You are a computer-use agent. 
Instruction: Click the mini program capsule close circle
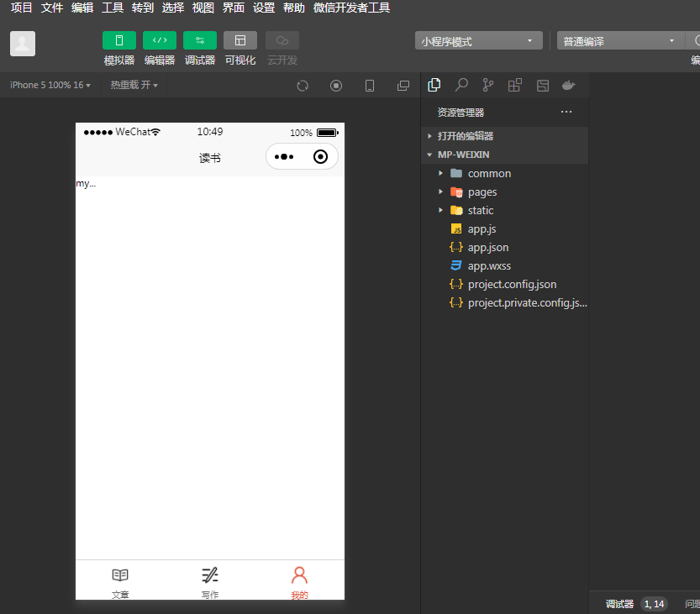[320, 156]
